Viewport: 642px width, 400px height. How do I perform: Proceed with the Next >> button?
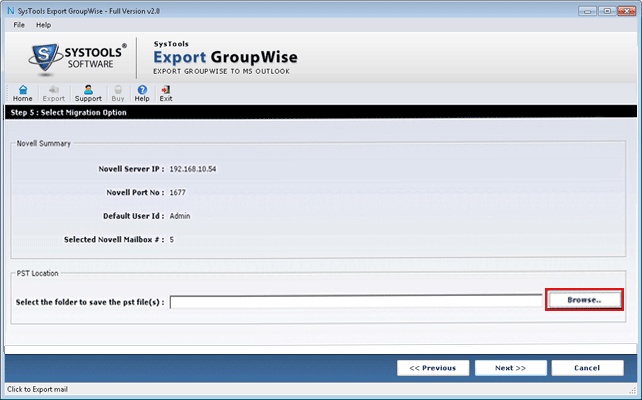click(x=509, y=367)
